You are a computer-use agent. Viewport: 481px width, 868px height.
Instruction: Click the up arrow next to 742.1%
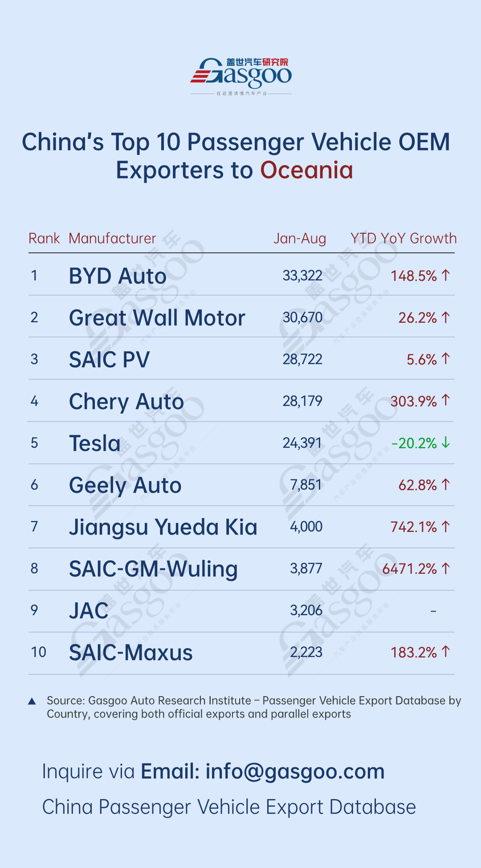pos(446,527)
